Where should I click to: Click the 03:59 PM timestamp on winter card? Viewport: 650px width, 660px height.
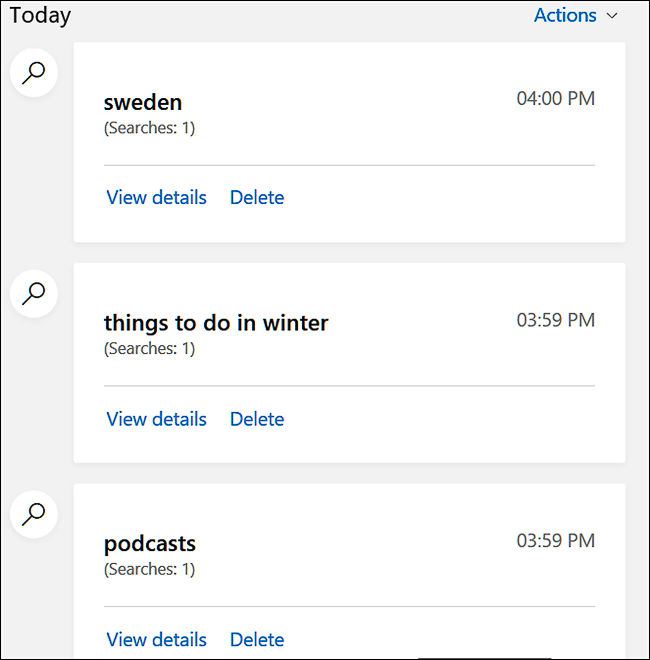555,320
